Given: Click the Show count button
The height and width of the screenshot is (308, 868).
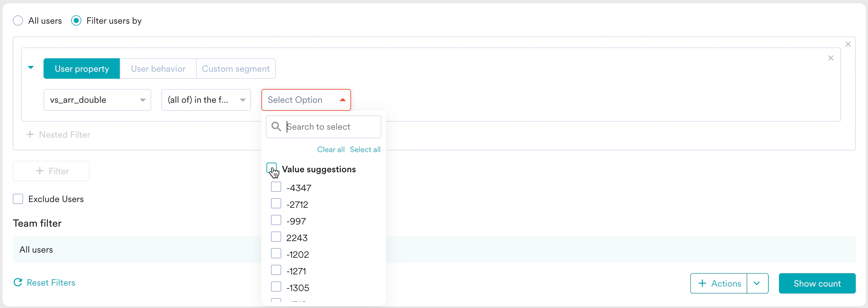Looking at the screenshot, I should (817, 283).
